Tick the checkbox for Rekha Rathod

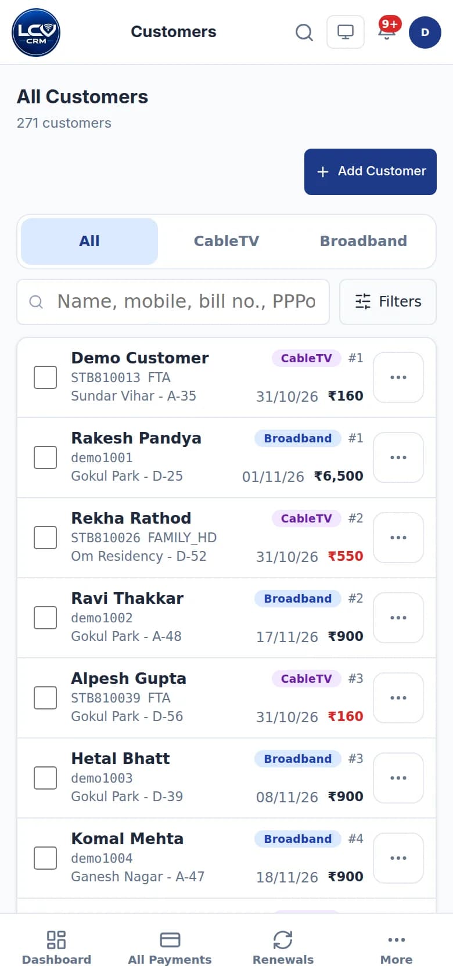point(45,538)
